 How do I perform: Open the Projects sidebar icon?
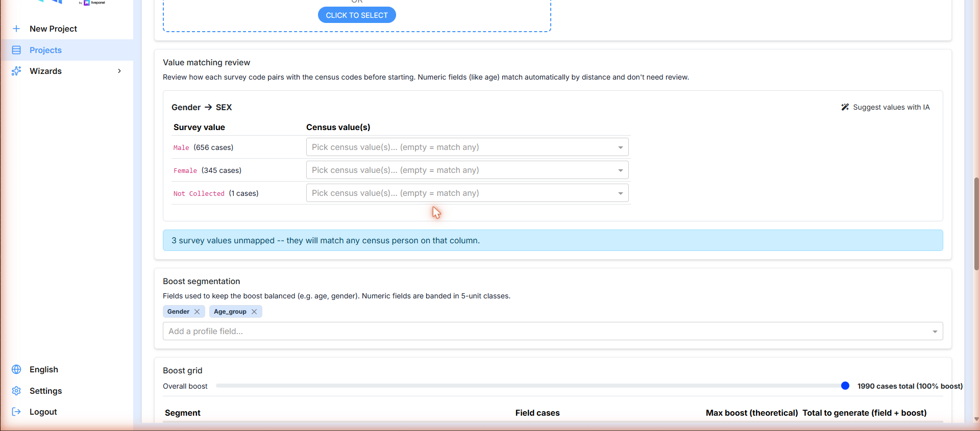coord(16,50)
